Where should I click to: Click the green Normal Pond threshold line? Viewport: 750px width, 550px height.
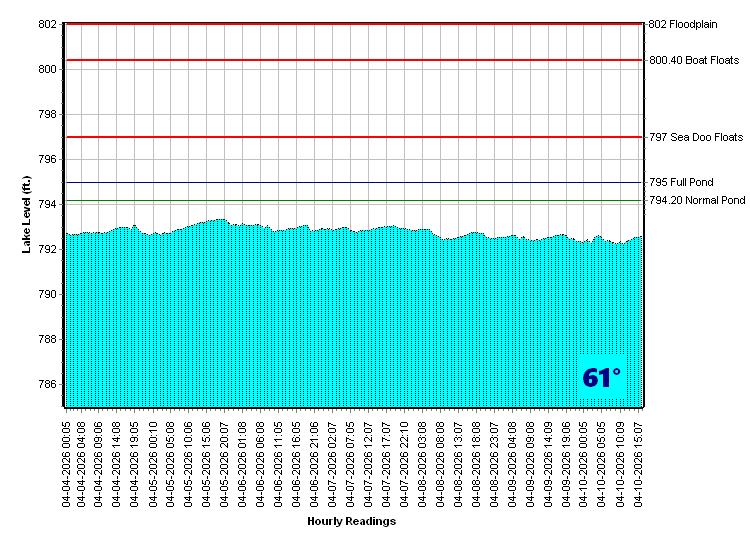(350, 201)
